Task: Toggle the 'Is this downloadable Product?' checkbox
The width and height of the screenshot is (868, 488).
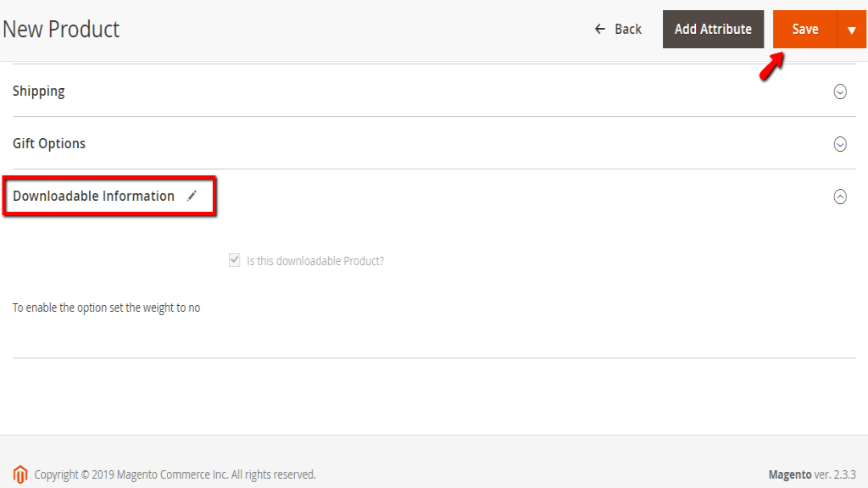Action: 235,260
